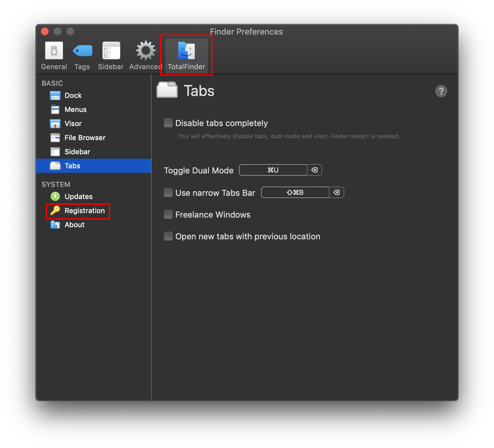This screenshot has height=448, width=494.
Task: Open the About page
Action: (74, 225)
